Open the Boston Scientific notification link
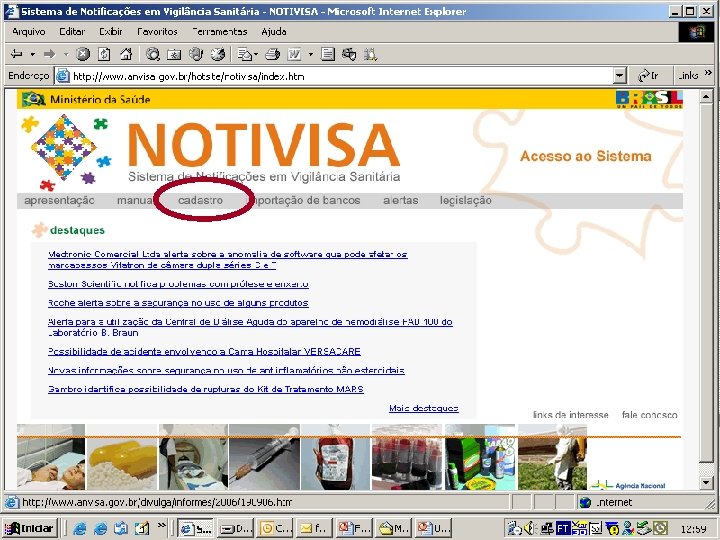720x540 pixels. pyautogui.click(x=178, y=284)
